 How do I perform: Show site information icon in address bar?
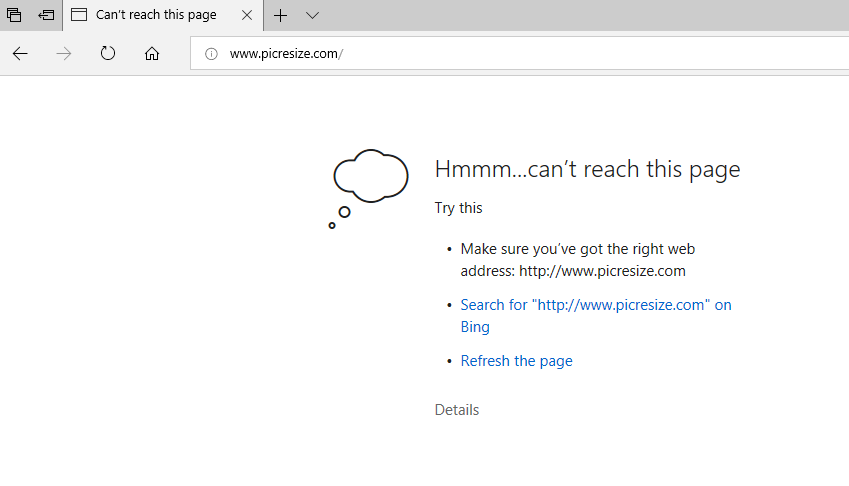tap(211, 54)
